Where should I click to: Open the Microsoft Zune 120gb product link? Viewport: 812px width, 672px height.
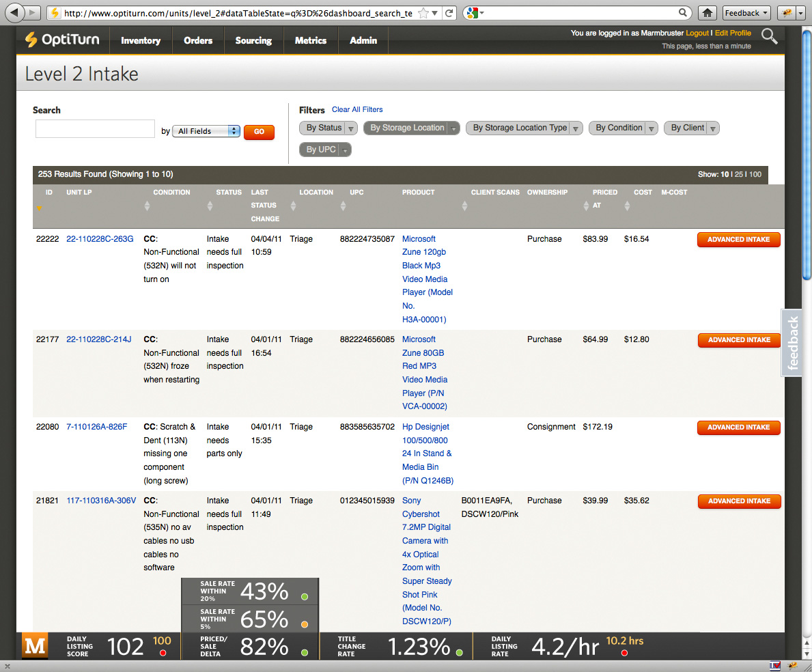[428, 279]
